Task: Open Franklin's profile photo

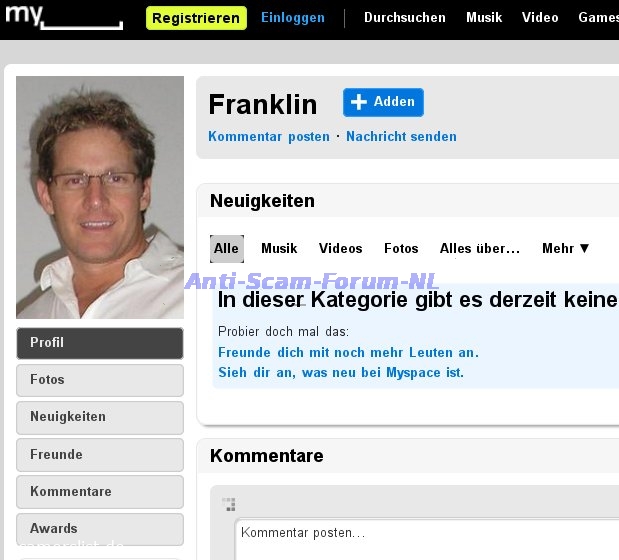Action: (x=100, y=197)
